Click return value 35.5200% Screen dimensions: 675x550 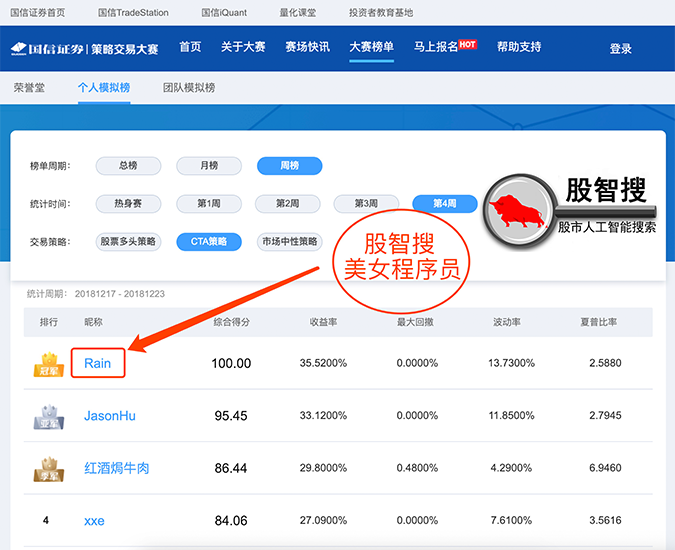pos(323,363)
